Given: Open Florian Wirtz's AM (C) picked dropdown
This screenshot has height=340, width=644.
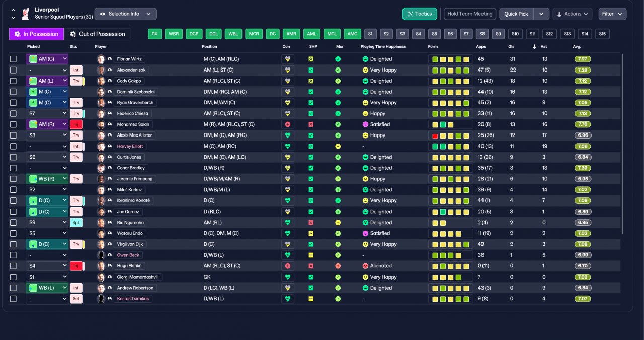Looking at the screenshot, I should (47, 59).
